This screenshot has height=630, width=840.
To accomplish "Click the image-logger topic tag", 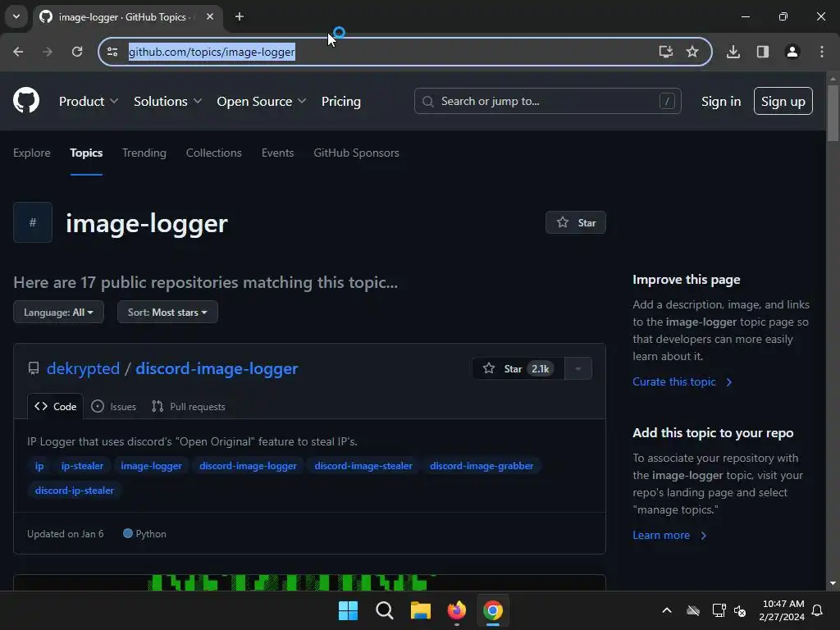I will (x=151, y=466).
